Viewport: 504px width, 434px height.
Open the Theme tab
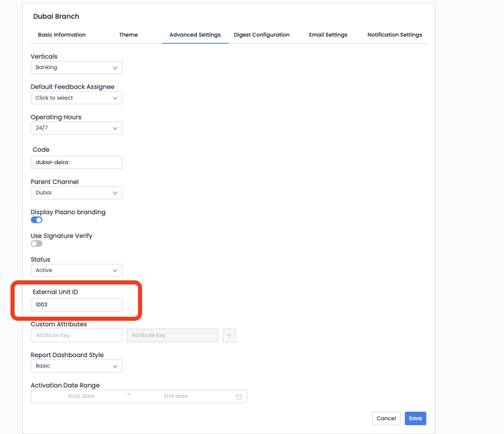[x=128, y=35]
